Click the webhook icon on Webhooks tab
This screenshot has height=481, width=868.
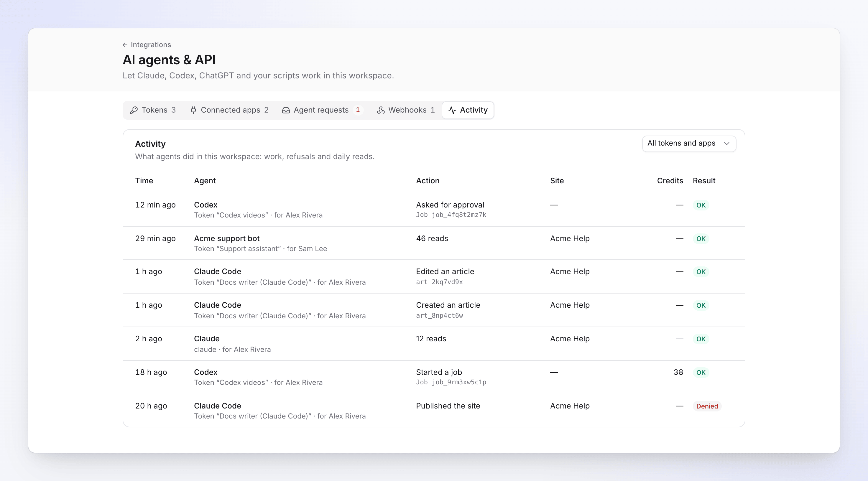click(x=381, y=110)
